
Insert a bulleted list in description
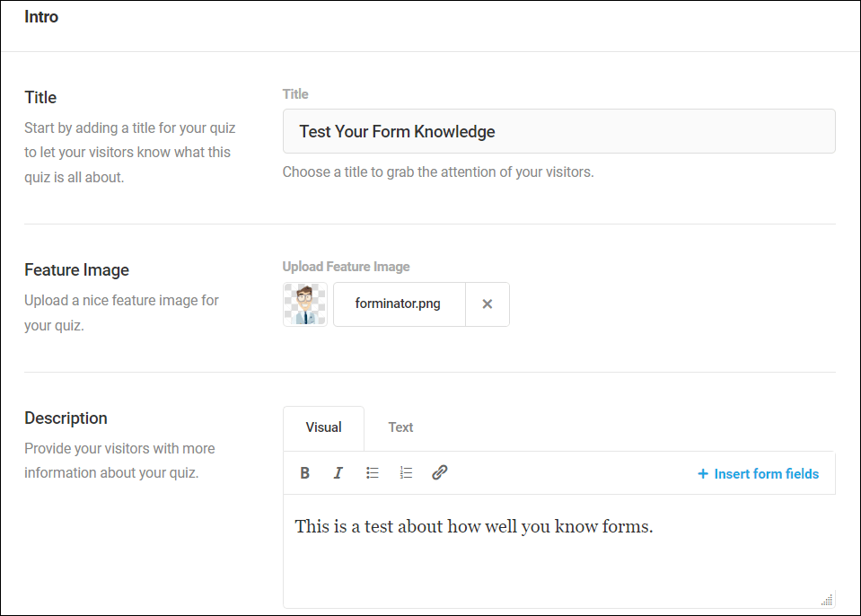373,472
